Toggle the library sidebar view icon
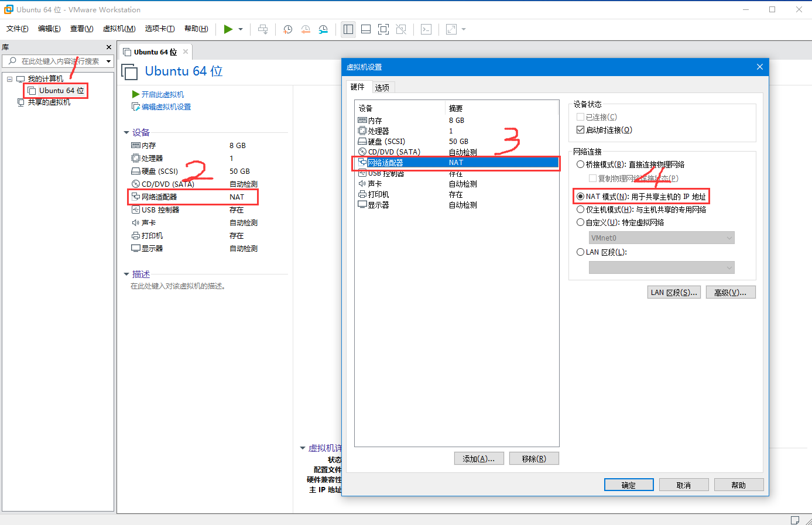This screenshot has width=812, height=525. point(348,29)
